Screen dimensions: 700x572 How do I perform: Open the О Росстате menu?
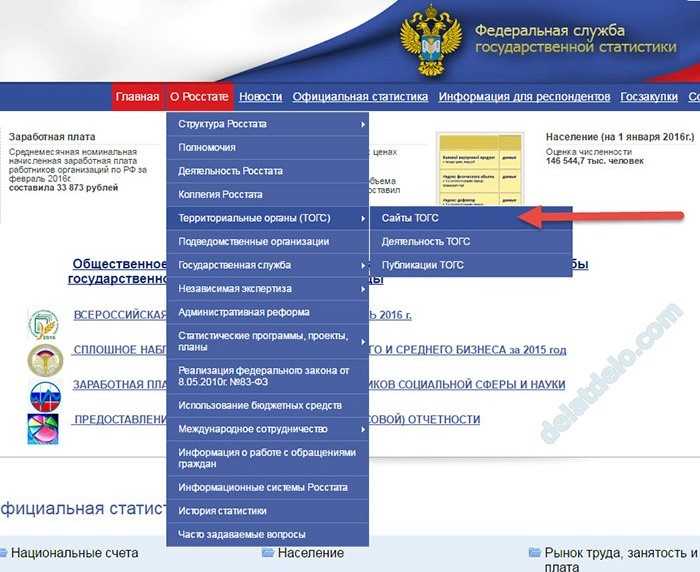(x=199, y=97)
